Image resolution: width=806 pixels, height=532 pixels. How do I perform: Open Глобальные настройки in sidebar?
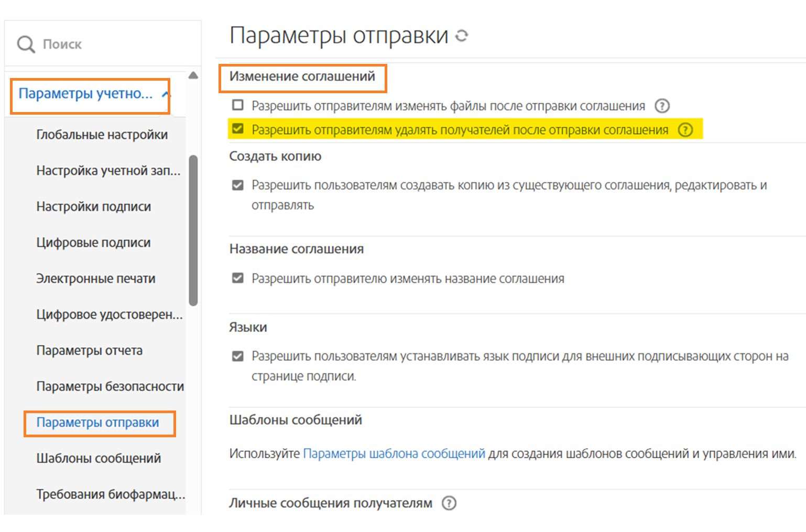(x=102, y=135)
